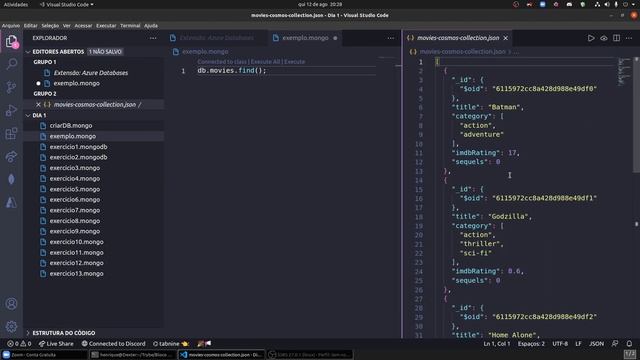
Task: Open the Visual Studio Code app menu dropdown
Action: [x=67, y=4]
